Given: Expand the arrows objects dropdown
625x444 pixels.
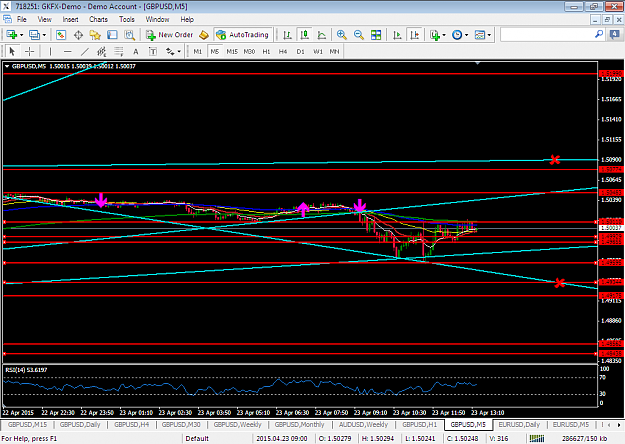Looking at the screenshot, I should 179,51.
